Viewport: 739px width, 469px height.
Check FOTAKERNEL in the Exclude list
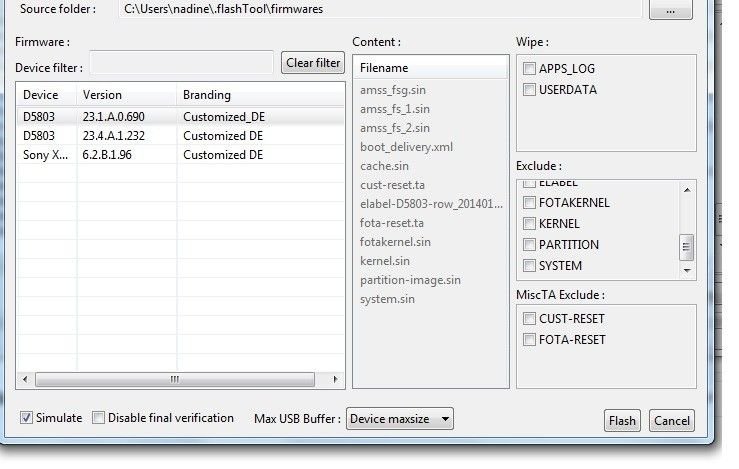pyautogui.click(x=529, y=203)
